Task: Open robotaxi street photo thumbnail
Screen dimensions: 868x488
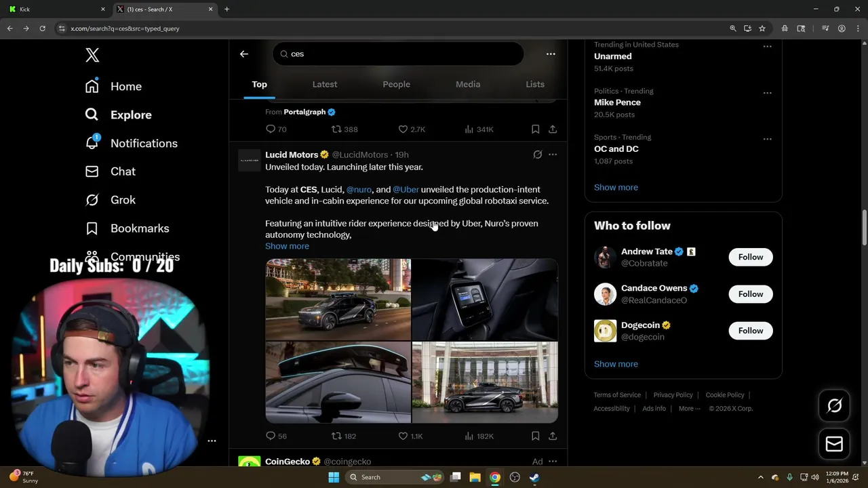Action: [x=338, y=299]
